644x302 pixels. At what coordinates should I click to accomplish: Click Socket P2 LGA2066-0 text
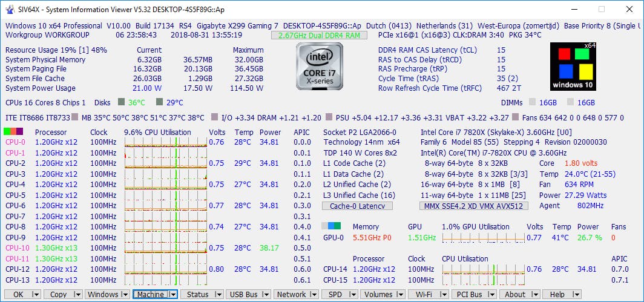(360, 132)
